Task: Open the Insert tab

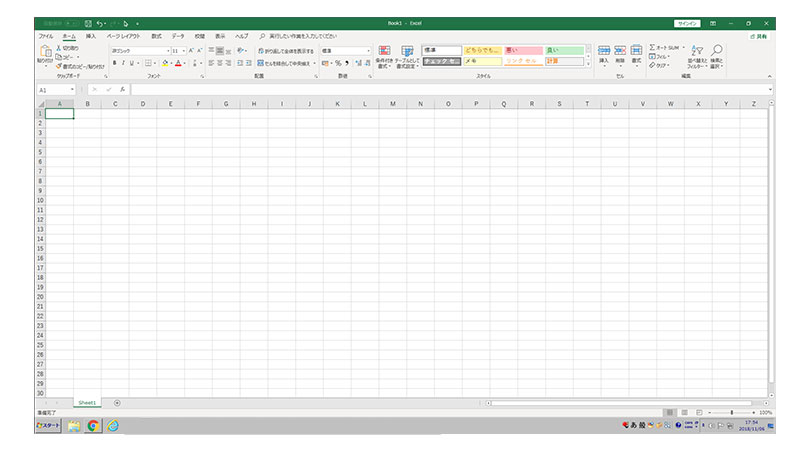Action: pos(91,37)
